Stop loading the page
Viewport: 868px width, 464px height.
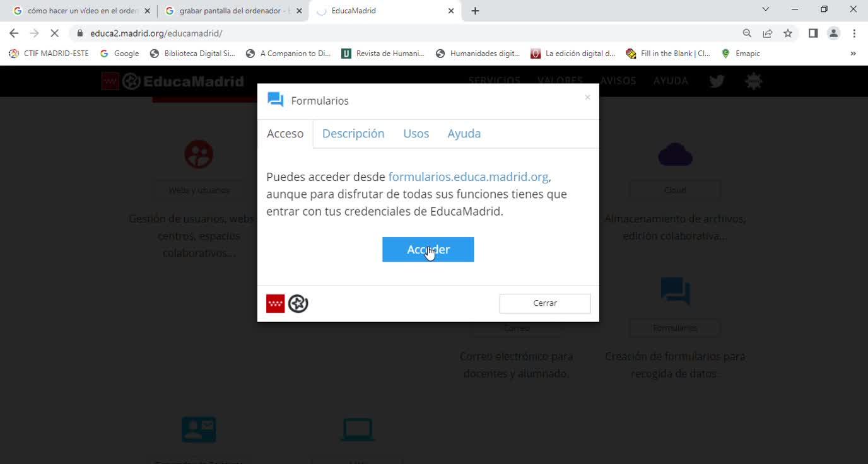click(x=54, y=33)
